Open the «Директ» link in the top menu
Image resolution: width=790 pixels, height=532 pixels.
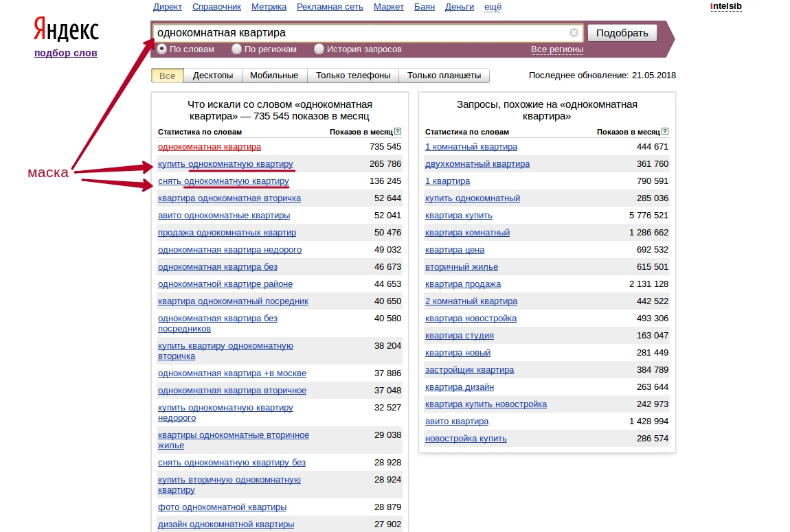pyautogui.click(x=168, y=7)
